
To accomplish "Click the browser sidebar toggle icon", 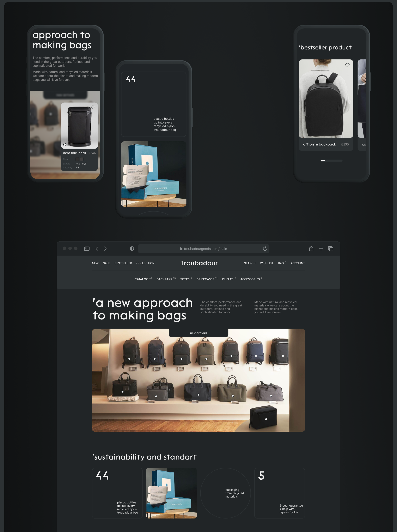I will pyautogui.click(x=87, y=249).
